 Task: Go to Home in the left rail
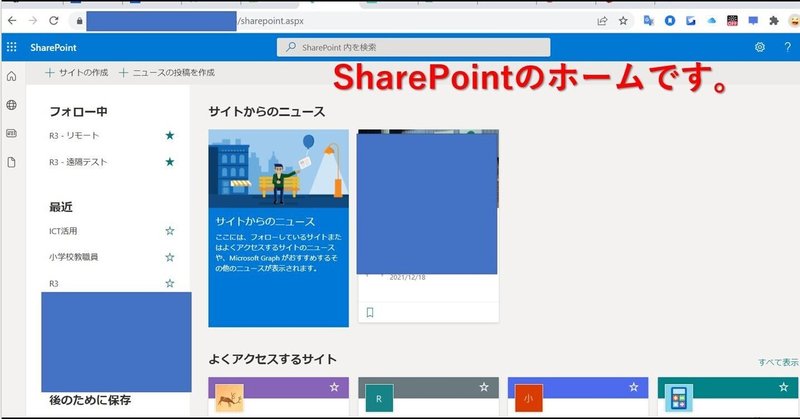(x=11, y=77)
